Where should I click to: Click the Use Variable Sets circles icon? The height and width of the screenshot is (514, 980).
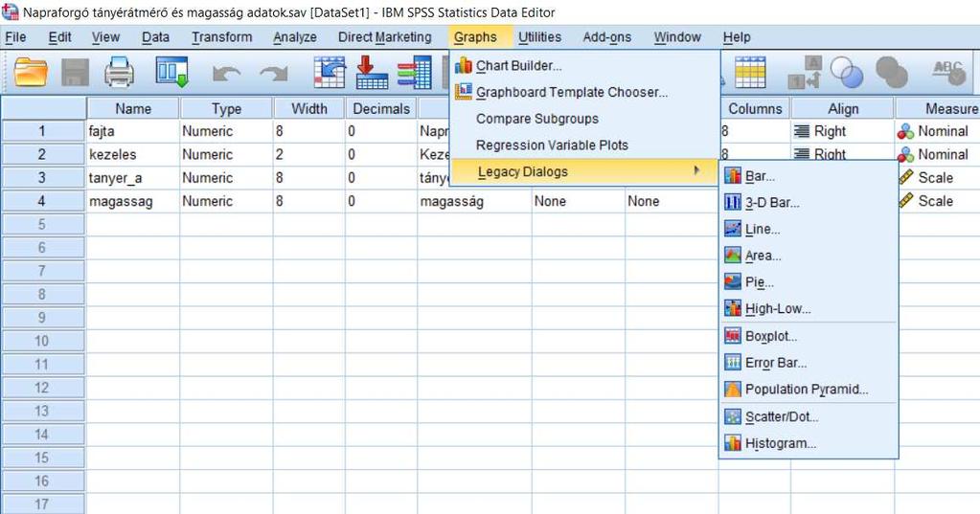coord(847,73)
